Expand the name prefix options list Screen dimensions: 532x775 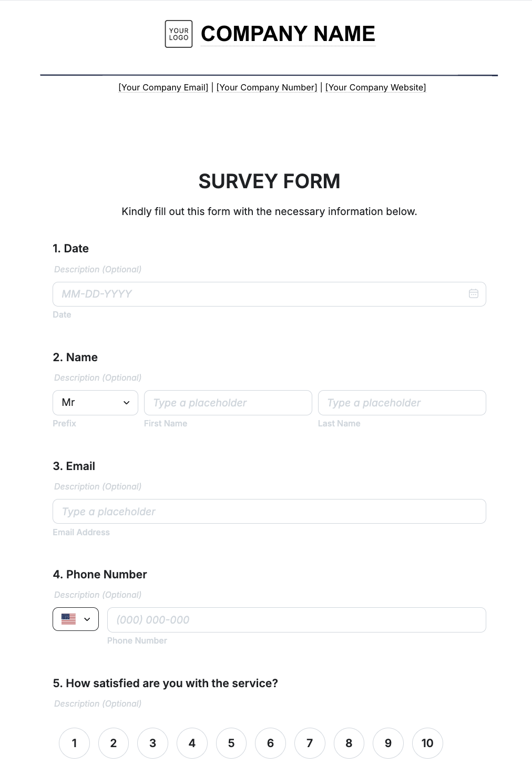click(x=95, y=403)
